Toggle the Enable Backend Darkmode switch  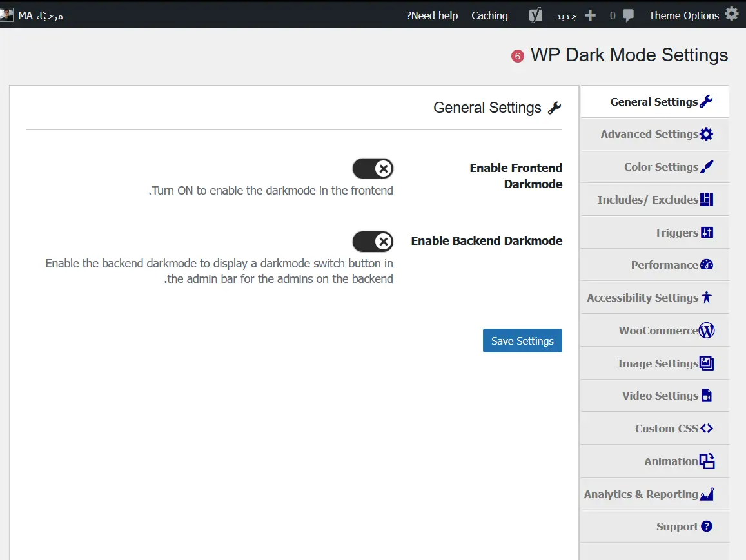[x=373, y=242]
